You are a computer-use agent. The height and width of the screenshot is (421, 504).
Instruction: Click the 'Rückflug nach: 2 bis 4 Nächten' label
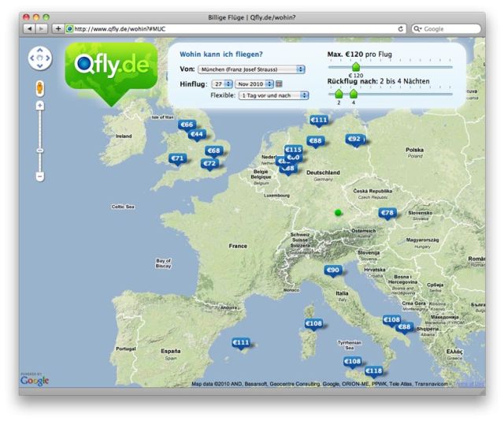tap(378, 81)
